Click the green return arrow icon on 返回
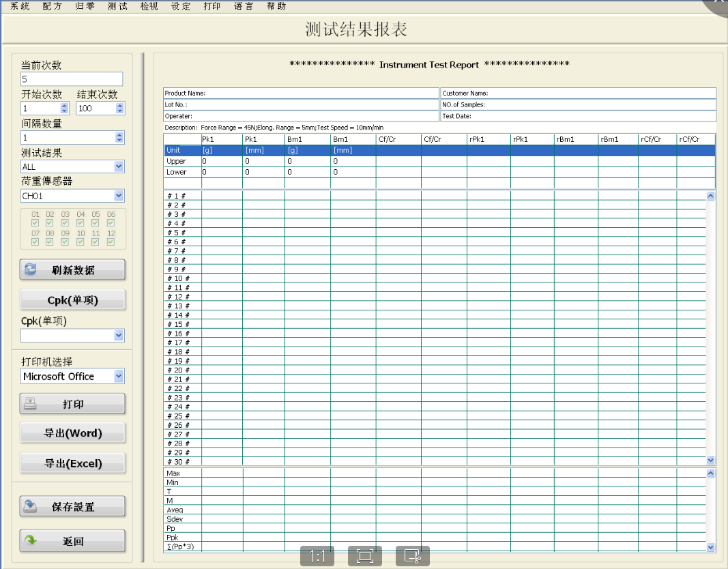This screenshot has width=728, height=569. [31, 541]
